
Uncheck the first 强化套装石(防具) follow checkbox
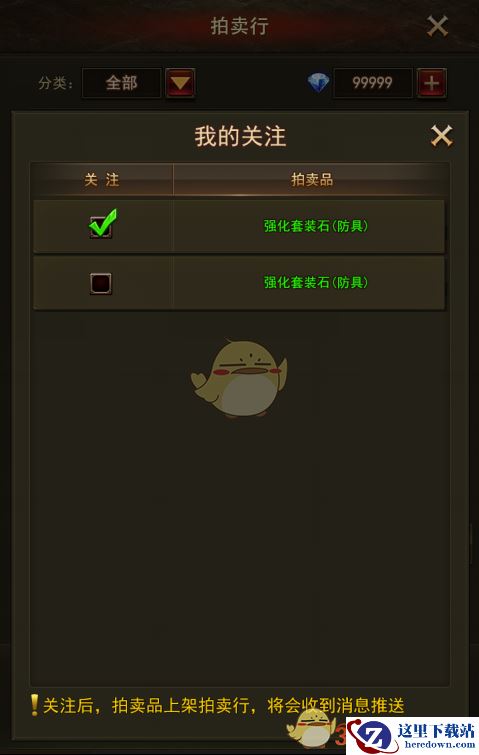101,225
